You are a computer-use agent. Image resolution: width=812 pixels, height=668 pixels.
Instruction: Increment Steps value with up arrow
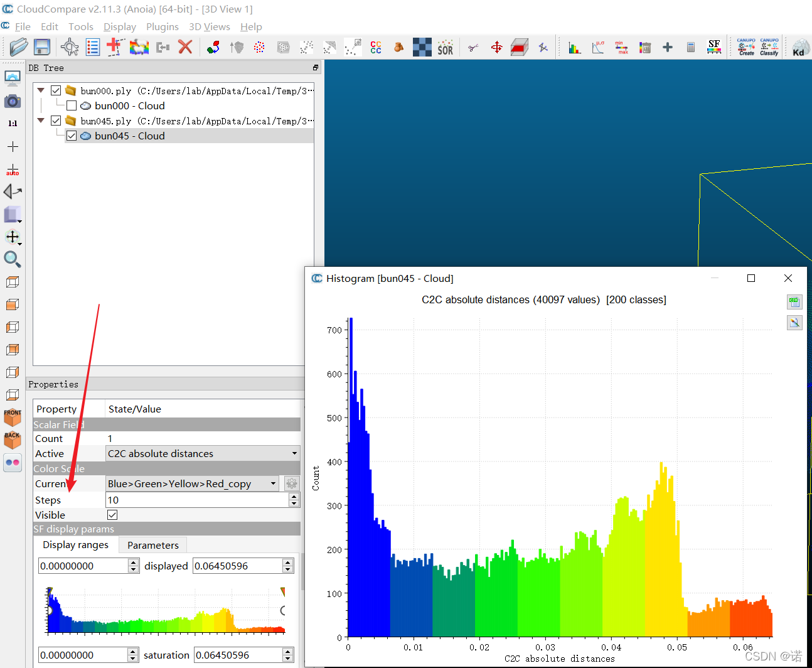tap(294, 496)
